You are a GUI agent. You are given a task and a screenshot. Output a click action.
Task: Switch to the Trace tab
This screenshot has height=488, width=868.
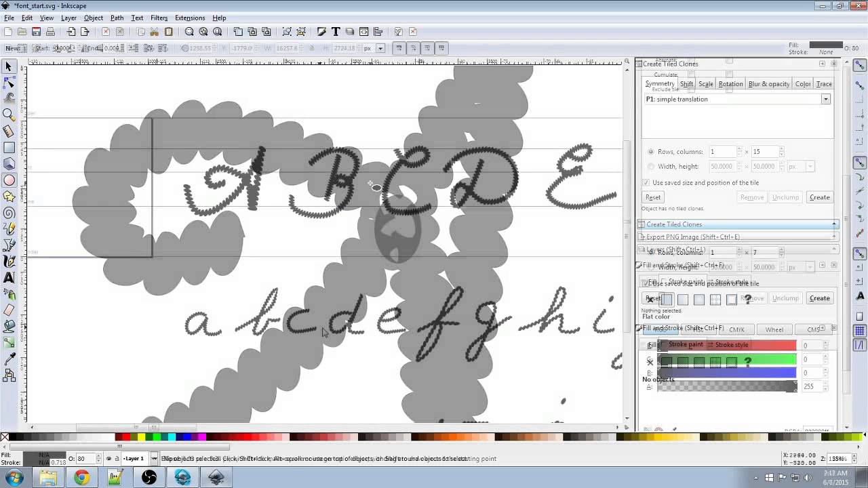coord(824,84)
